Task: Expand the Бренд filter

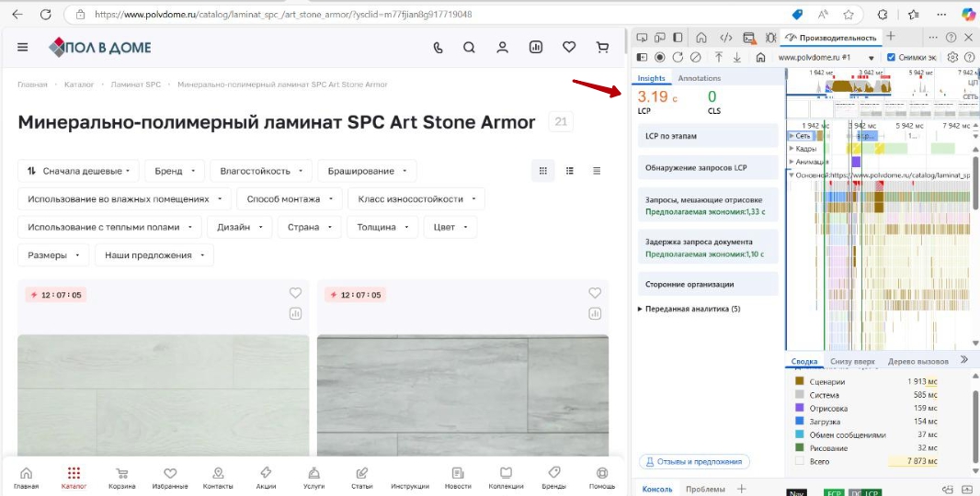Action: (175, 171)
